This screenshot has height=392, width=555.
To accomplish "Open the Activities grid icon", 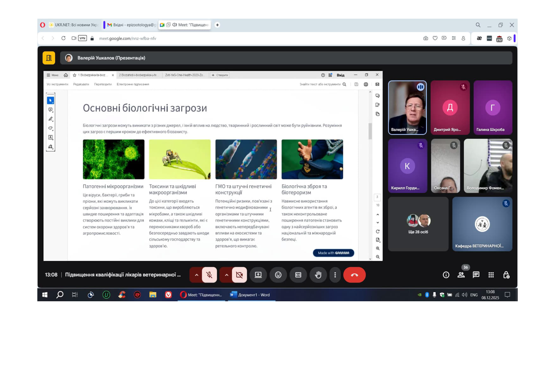I will (x=491, y=275).
